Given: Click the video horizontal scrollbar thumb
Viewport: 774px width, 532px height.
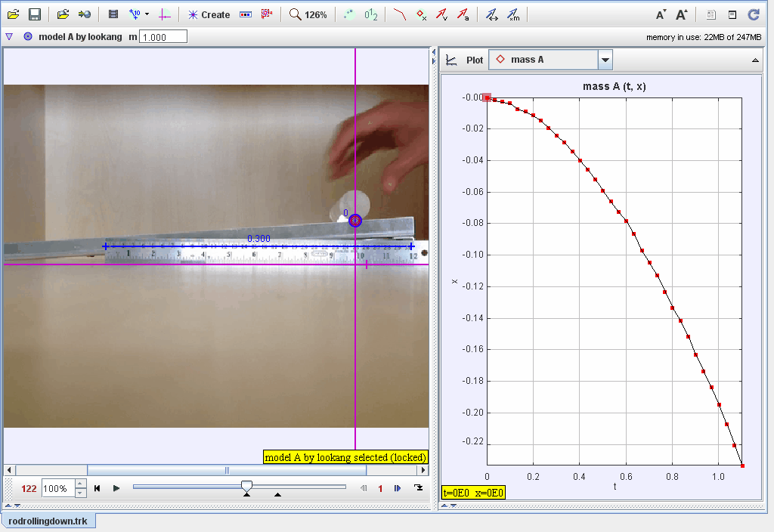Looking at the screenshot, I should tap(227, 470).
